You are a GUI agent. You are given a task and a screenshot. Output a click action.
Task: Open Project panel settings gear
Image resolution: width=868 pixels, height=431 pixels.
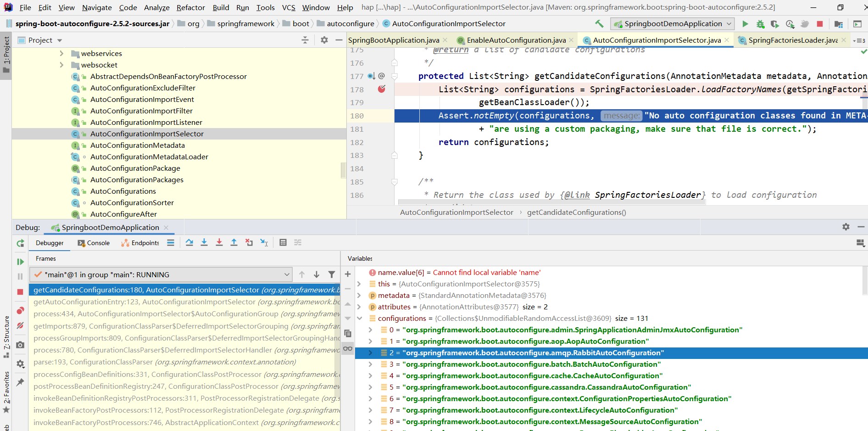click(x=324, y=40)
